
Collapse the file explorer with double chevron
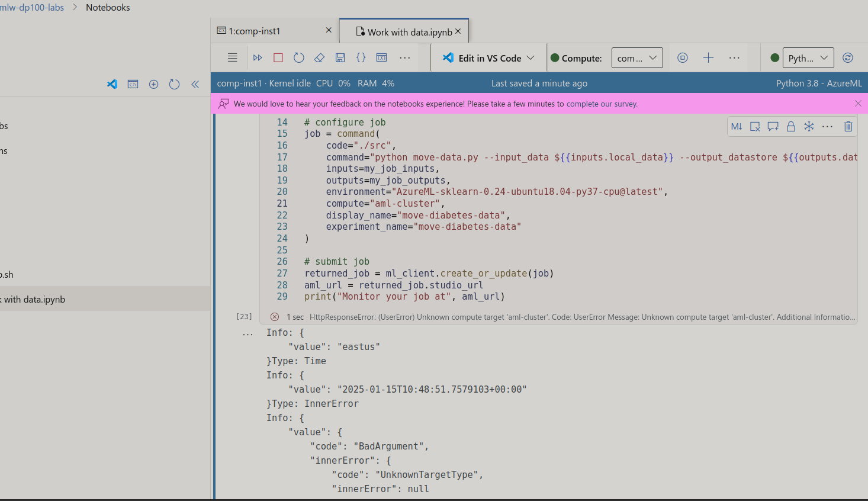coord(195,84)
